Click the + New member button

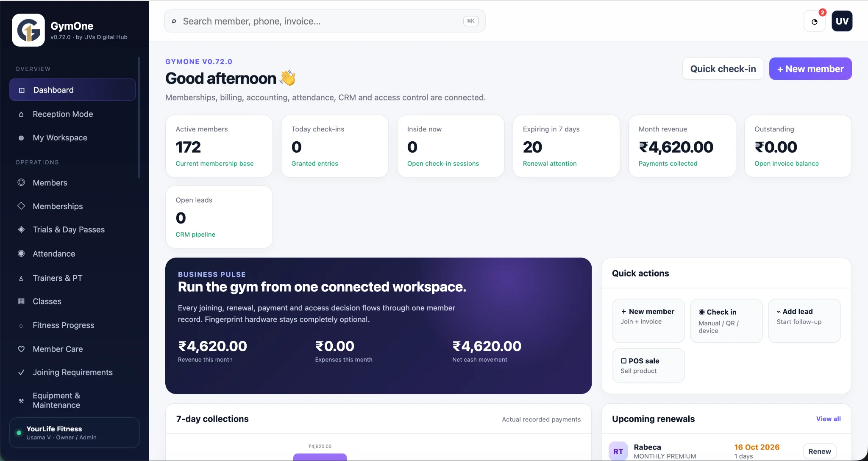[810, 69]
